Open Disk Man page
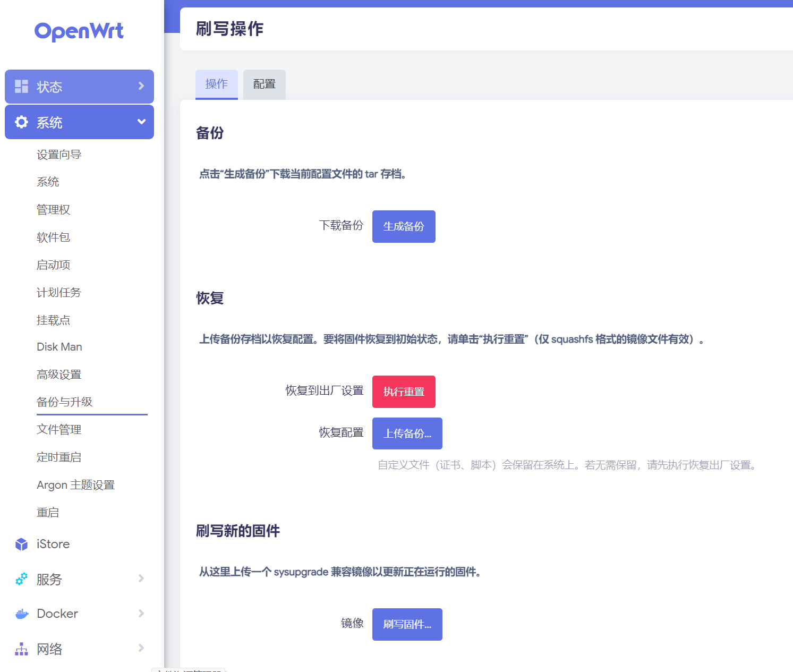The image size is (793, 672). click(x=59, y=347)
